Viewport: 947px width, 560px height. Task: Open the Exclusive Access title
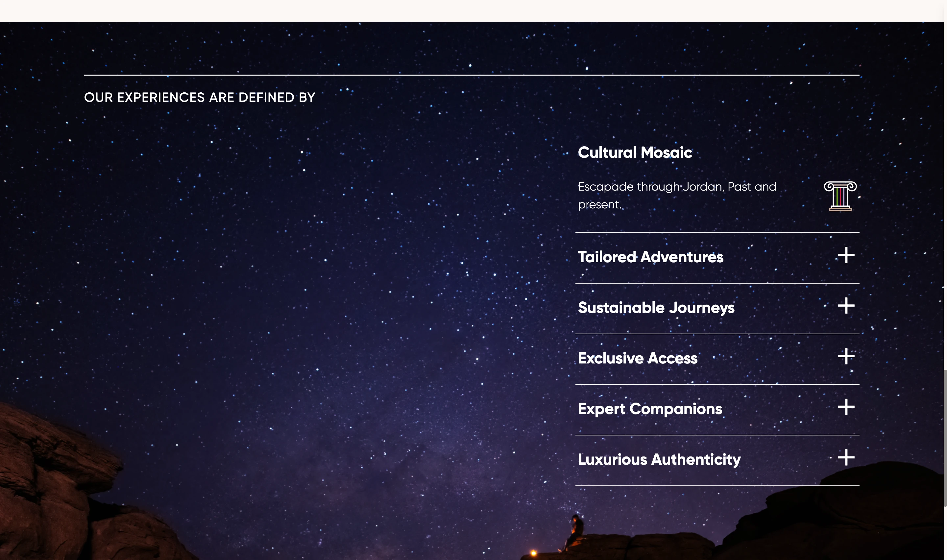tap(638, 358)
